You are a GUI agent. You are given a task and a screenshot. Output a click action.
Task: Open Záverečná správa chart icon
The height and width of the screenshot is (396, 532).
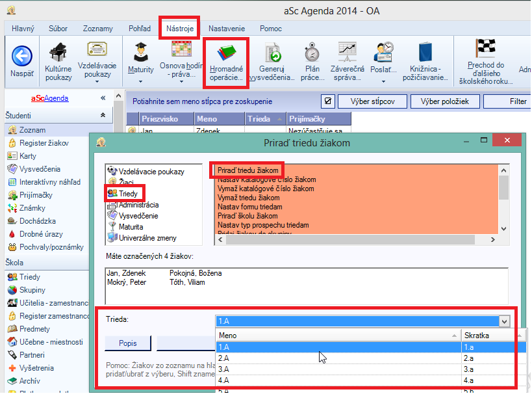point(347,51)
